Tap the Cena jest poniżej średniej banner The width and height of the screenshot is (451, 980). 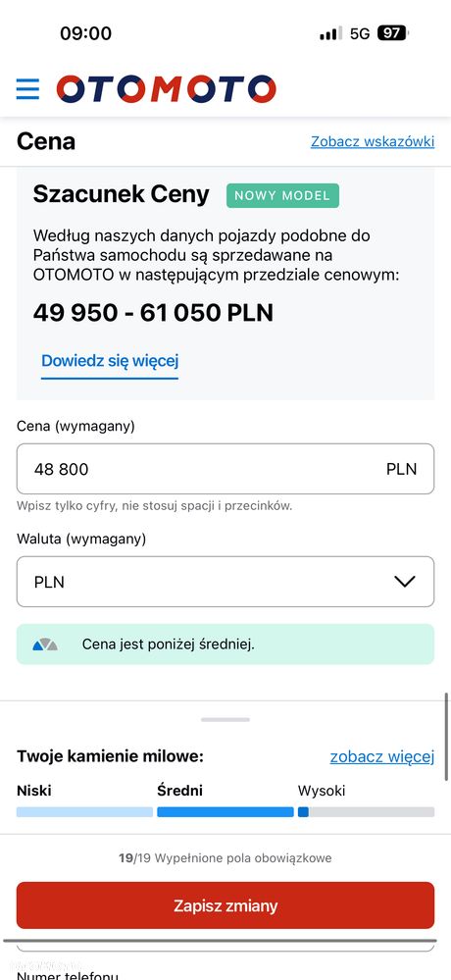(225, 645)
